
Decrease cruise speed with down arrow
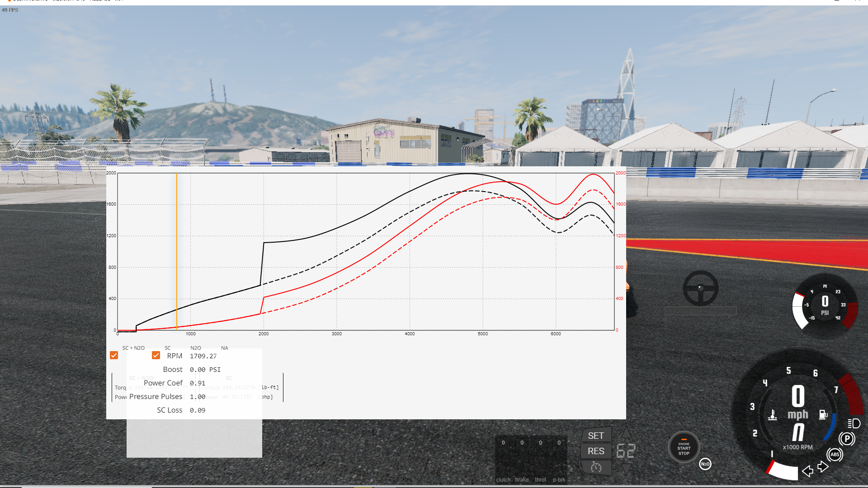(x=626, y=469)
